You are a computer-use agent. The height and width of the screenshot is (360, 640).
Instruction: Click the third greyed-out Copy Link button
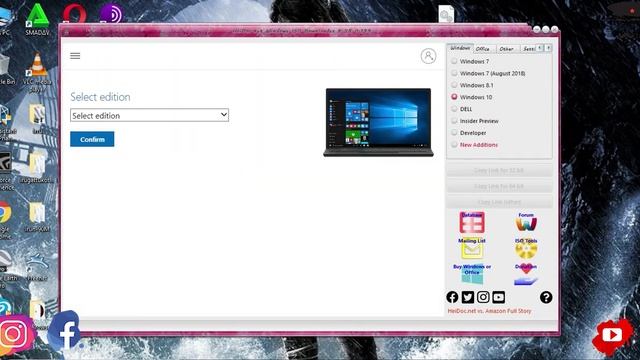pyautogui.click(x=499, y=202)
